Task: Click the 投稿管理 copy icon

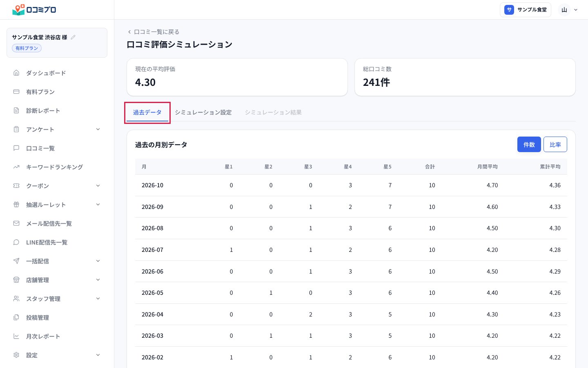Action: point(16,317)
